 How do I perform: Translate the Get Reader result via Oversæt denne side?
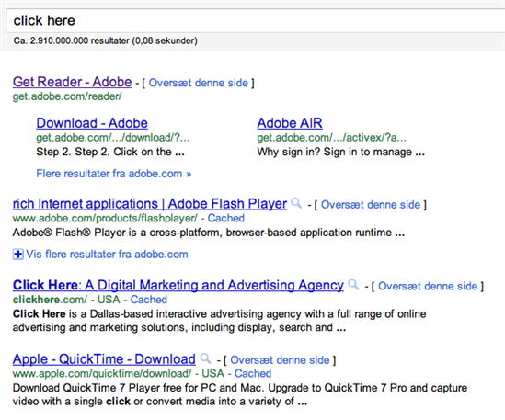pyautogui.click(x=199, y=83)
